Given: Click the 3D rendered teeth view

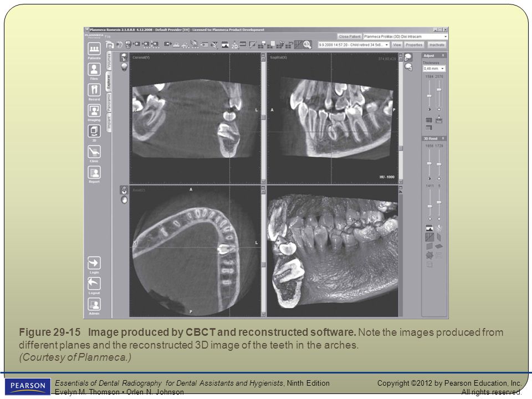Looking at the screenshot, I should click(332, 251).
